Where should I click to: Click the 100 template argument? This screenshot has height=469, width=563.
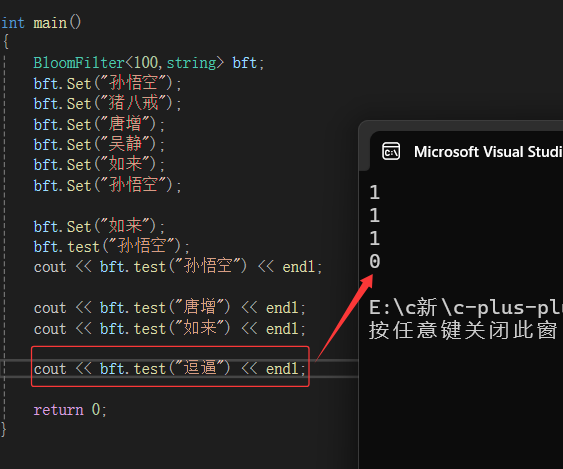(x=145, y=63)
